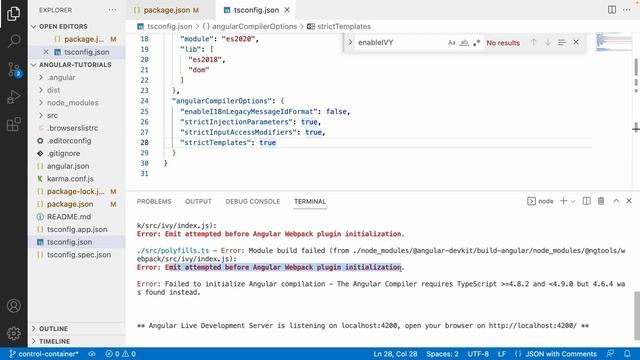Click the editor minimap preview
This screenshot has width=640, height=360.
613,42
